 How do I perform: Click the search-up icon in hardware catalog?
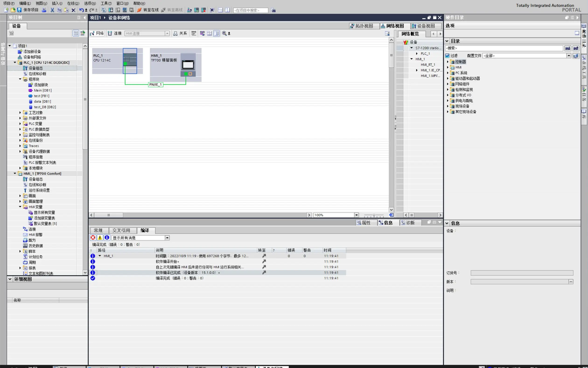click(x=576, y=48)
